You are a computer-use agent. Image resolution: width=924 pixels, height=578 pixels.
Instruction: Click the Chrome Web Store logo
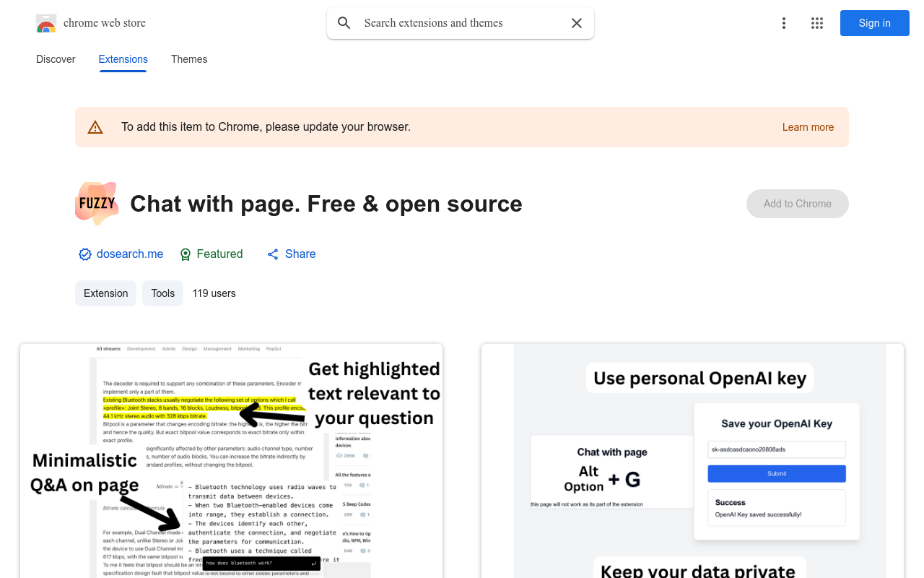[46, 23]
